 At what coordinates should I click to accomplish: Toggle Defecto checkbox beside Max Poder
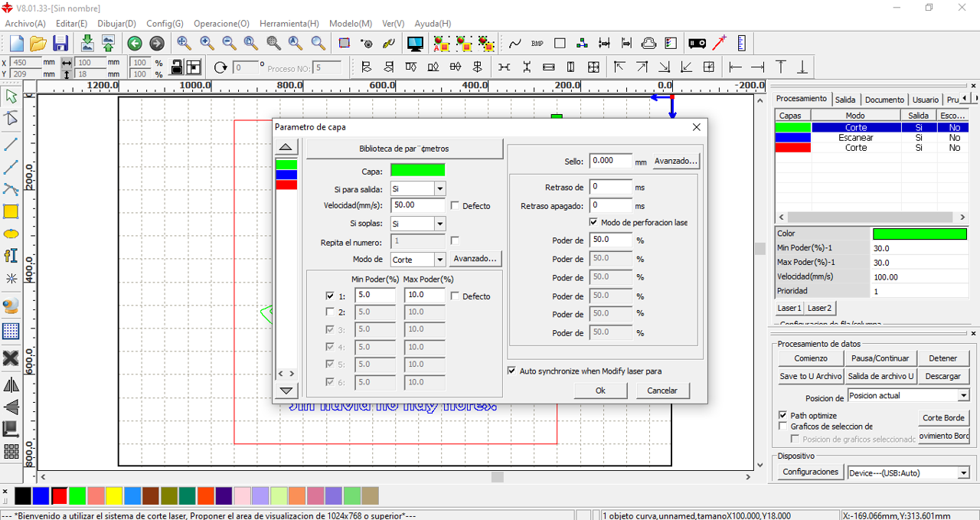point(455,296)
